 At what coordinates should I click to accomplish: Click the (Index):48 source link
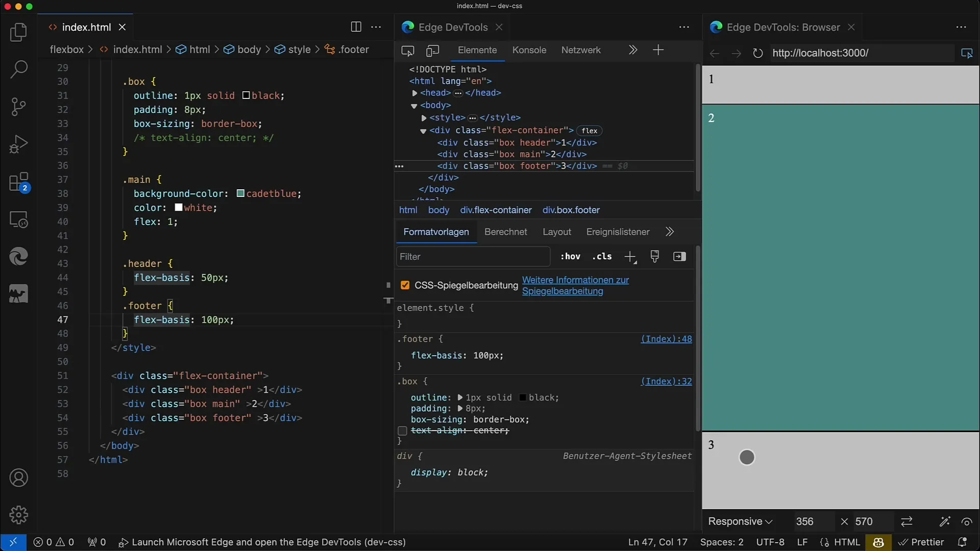tap(666, 338)
